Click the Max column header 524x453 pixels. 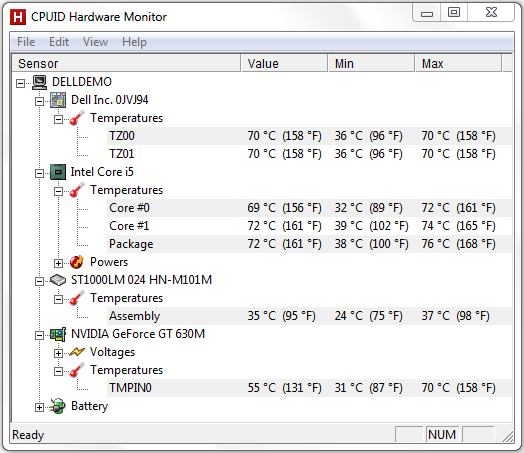(458, 63)
